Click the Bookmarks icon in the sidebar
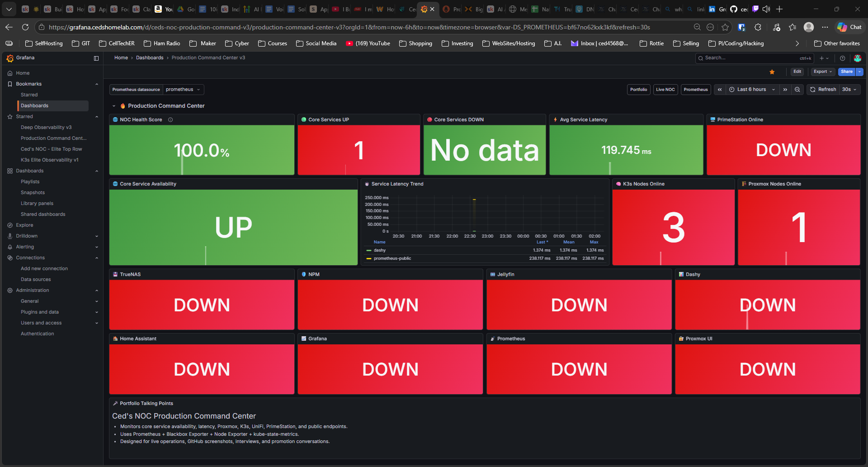Screen dimensions: 868x467 [10, 84]
